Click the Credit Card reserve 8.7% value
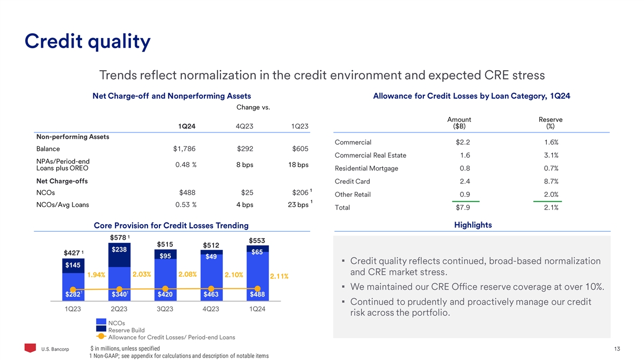This screenshot has height=362, width=644. pos(551,181)
